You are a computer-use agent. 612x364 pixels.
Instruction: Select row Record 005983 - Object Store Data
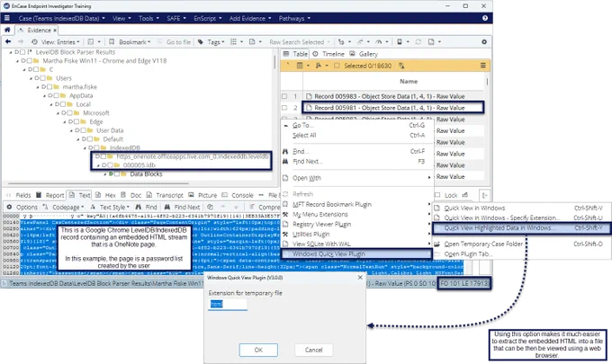click(x=390, y=96)
